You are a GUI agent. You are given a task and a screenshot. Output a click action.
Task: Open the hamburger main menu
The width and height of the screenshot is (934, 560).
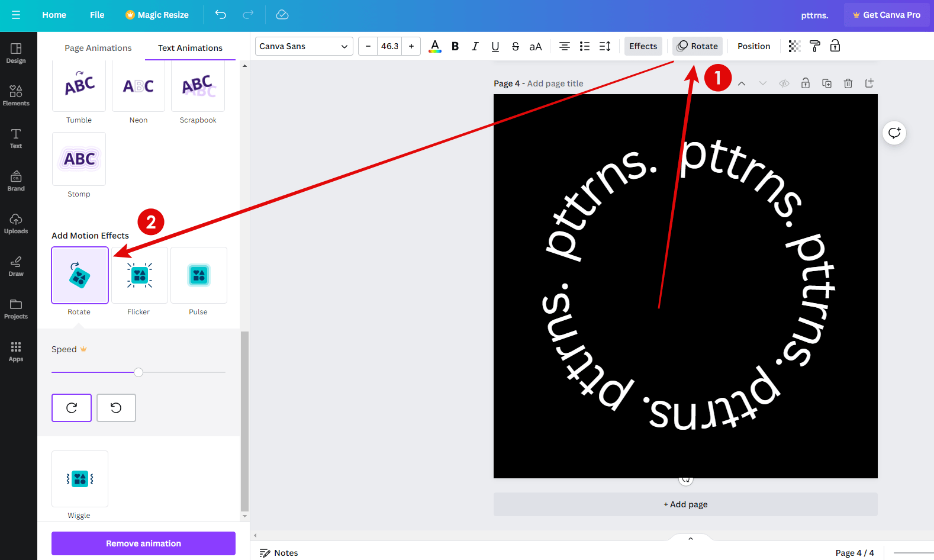(16, 15)
